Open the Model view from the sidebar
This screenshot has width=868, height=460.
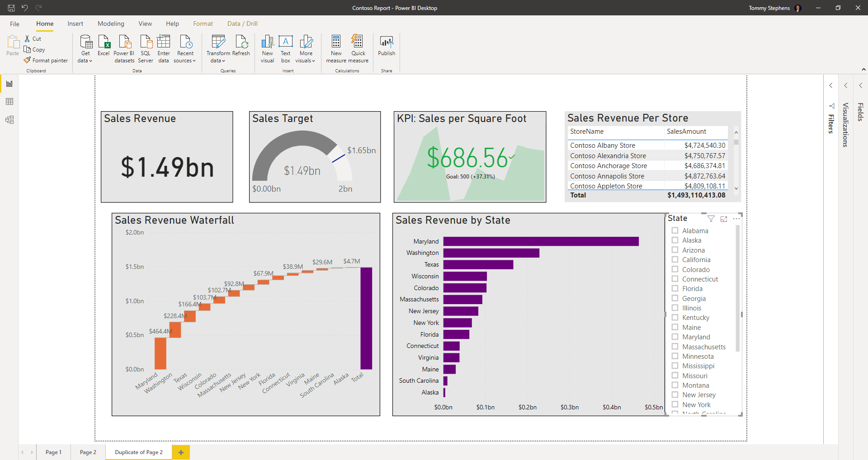pyautogui.click(x=9, y=119)
